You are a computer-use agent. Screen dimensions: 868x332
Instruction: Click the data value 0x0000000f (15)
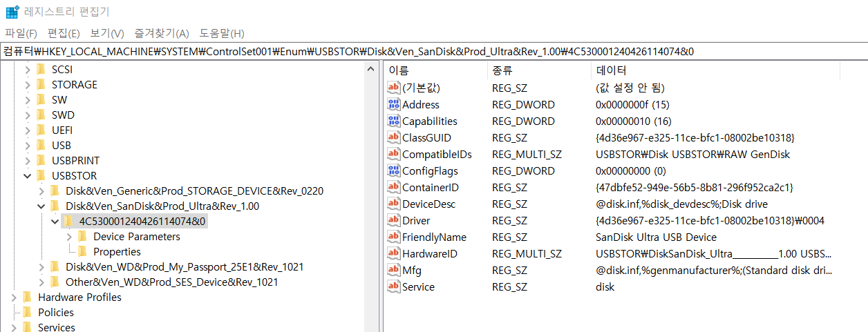[632, 104]
